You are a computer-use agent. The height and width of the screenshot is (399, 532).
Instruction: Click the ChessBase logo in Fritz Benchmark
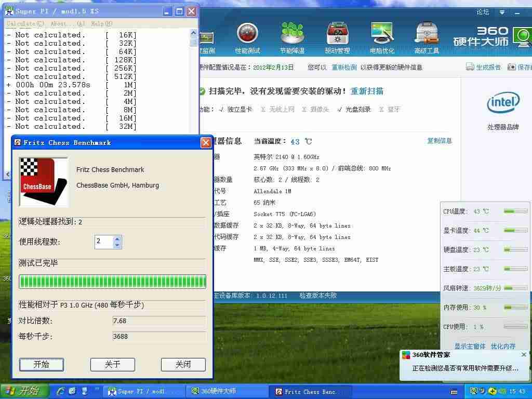coord(44,182)
